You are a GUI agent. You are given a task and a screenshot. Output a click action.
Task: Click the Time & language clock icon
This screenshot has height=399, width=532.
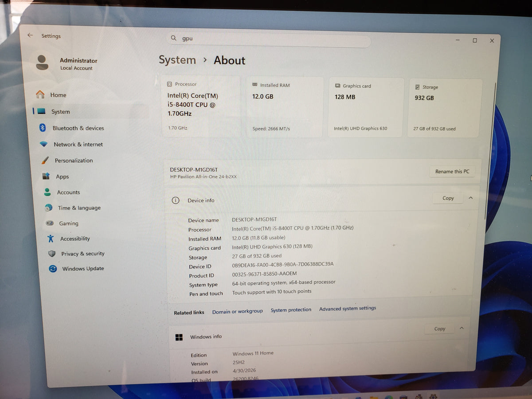48,207
